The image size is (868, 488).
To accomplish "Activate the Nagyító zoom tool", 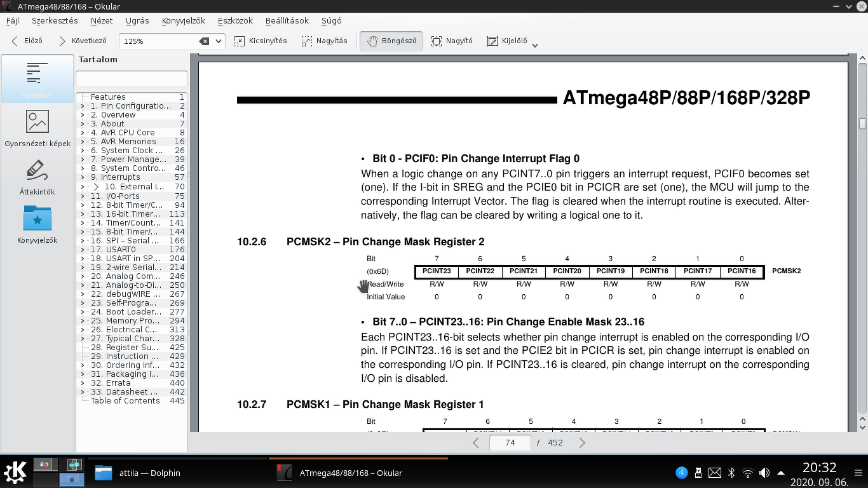I will point(452,41).
